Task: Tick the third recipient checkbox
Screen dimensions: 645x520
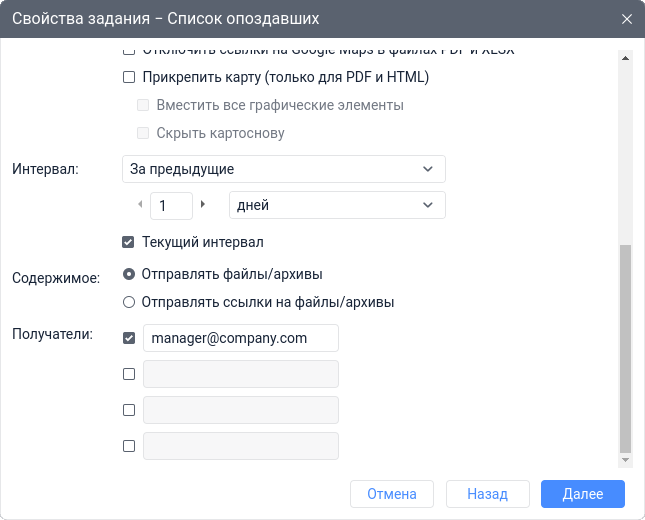Action: tap(128, 410)
